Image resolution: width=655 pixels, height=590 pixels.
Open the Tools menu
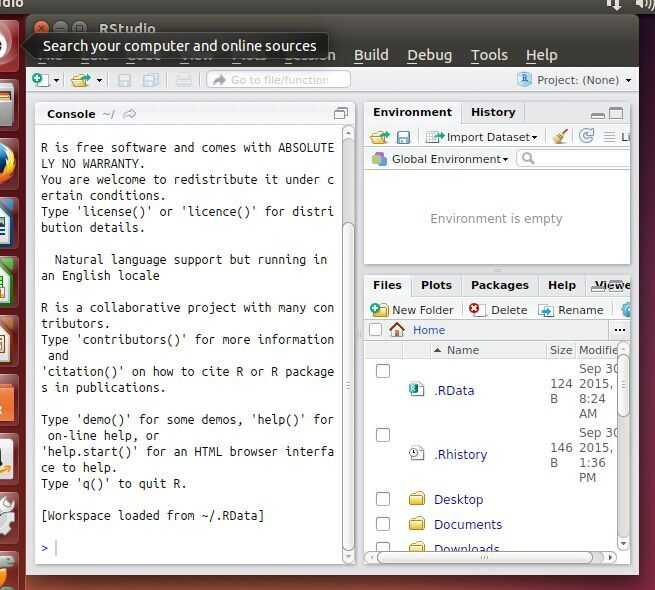pyautogui.click(x=489, y=55)
